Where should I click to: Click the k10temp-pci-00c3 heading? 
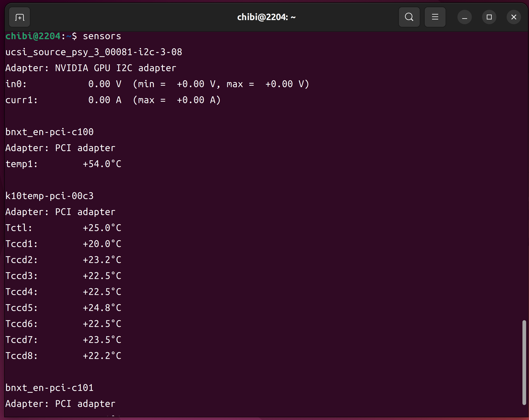pos(49,196)
